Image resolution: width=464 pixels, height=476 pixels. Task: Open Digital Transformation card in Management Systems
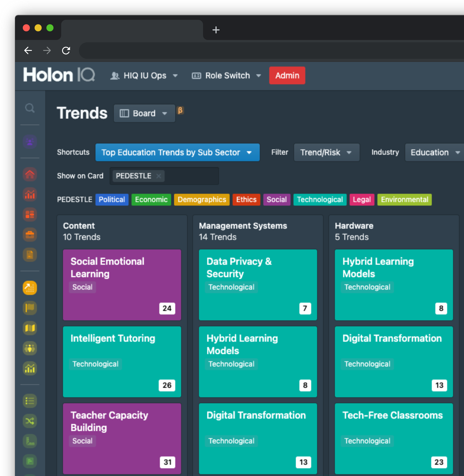click(x=258, y=439)
